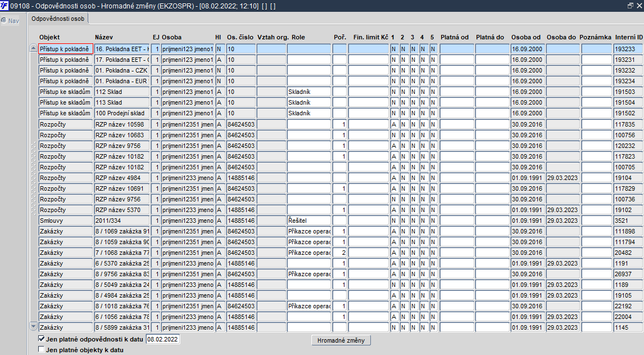This screenshot has width=644, height=355.
Task: Click the date field showing 08.02.2022
Action: (162, 339)
